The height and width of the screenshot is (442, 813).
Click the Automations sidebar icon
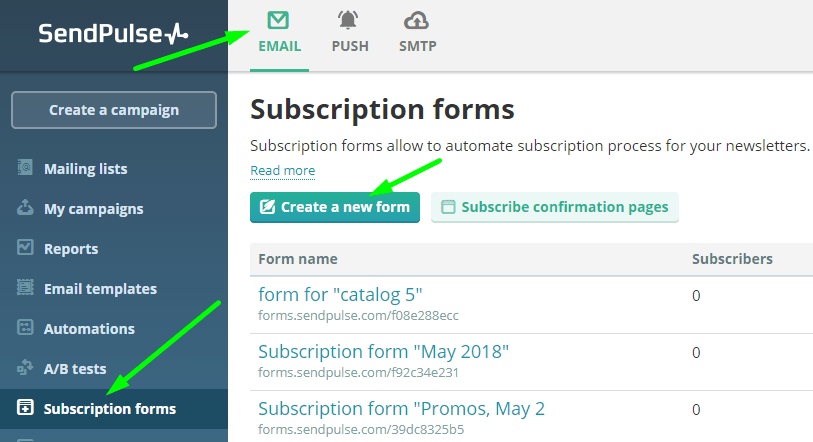[x=26, y=328]
